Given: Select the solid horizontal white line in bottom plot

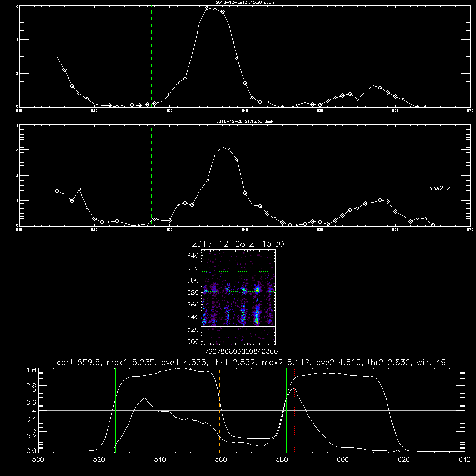Looking at the screenshot, I should coord(251,410).
